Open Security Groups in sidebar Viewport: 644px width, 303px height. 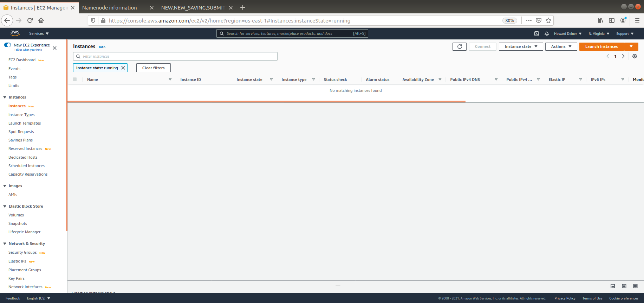(x=22, y=252)
